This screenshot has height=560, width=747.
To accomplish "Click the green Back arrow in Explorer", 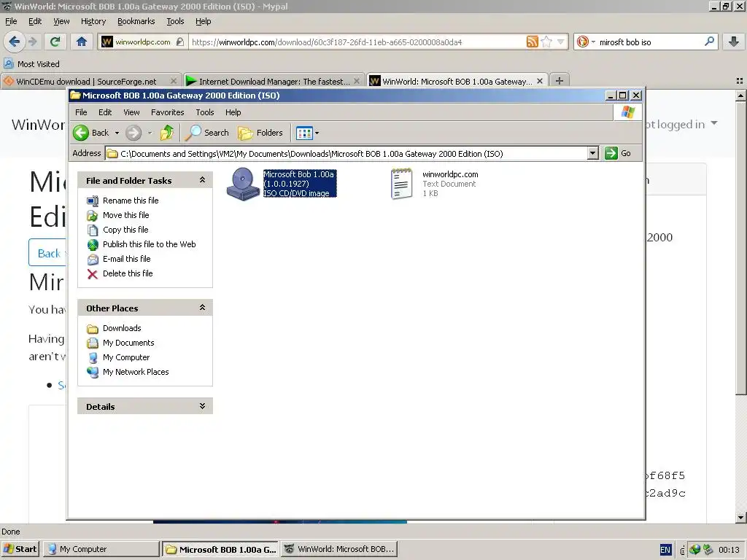I will coord(81,133).
